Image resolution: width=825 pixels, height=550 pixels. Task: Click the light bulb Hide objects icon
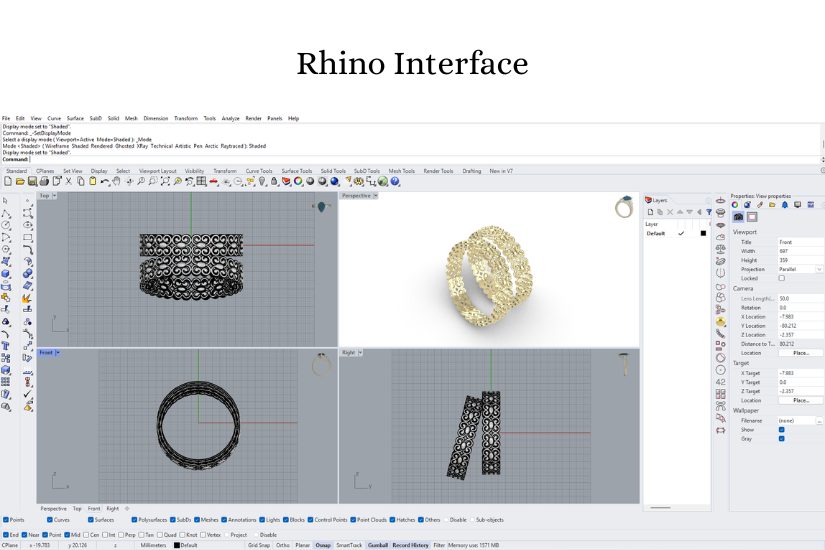pos(262,181)
